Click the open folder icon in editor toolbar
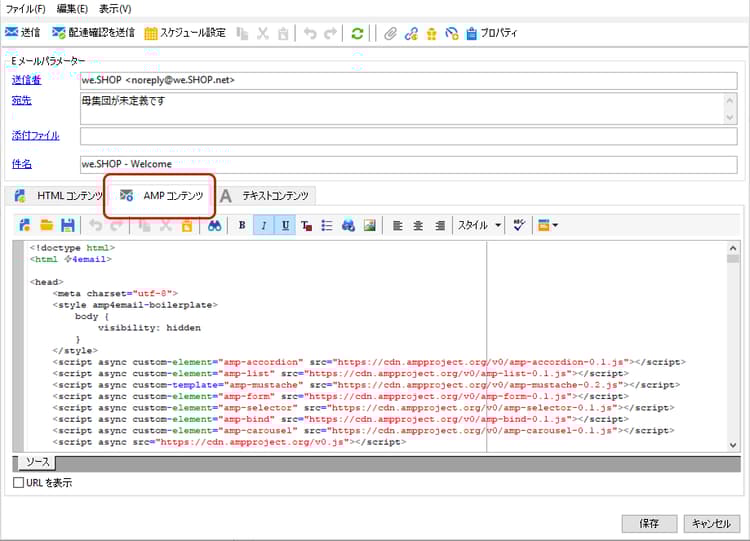Screen dimensions: 750x541 point(46,225)
